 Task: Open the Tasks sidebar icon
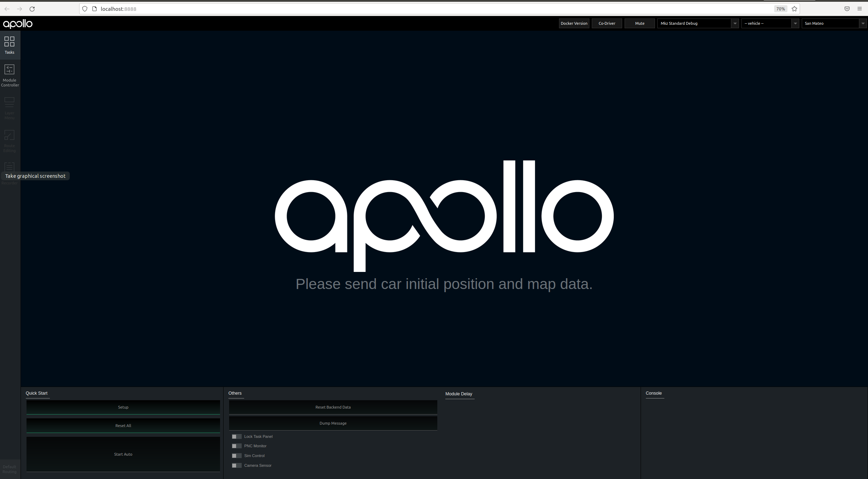(9, 45)
